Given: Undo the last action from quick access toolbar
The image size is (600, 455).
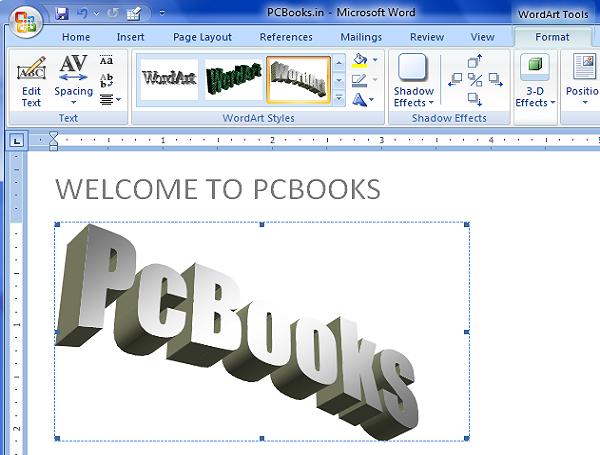Looking at the screenshot, I should pyautogui.click(x=82, y=14).
